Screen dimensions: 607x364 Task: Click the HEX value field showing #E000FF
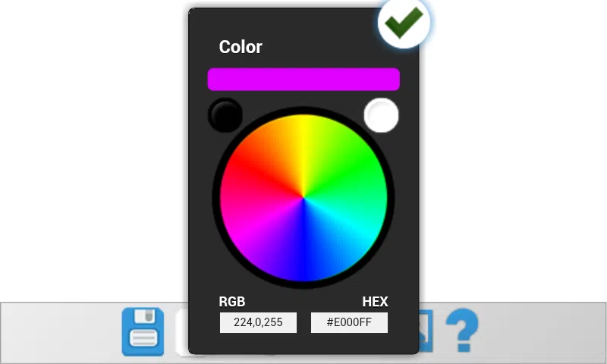click(x=349, y=322)
